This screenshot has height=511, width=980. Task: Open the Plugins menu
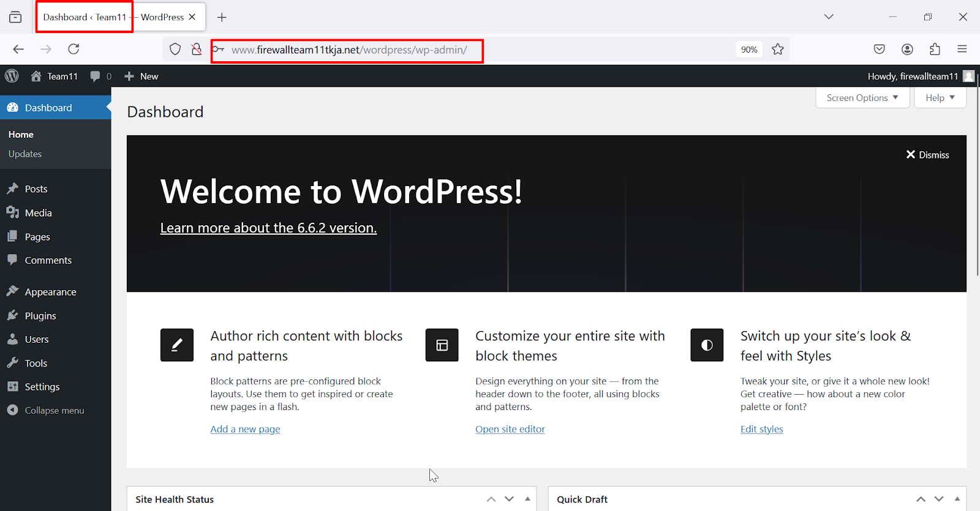55,316
